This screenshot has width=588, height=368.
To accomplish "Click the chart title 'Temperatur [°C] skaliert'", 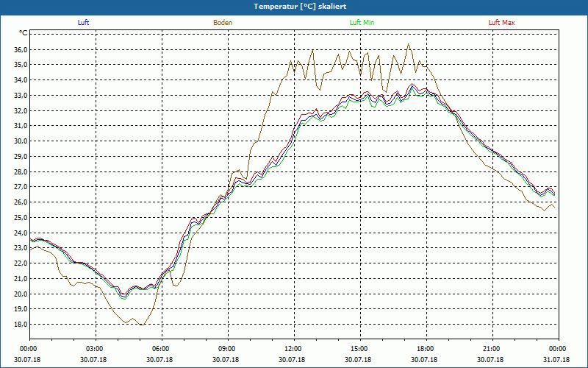I will pos(300,7).
